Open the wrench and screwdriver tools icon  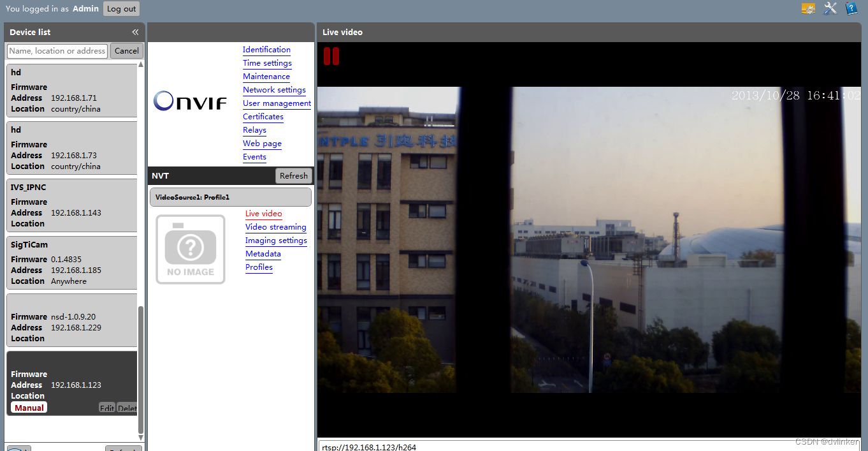(830, 8)
